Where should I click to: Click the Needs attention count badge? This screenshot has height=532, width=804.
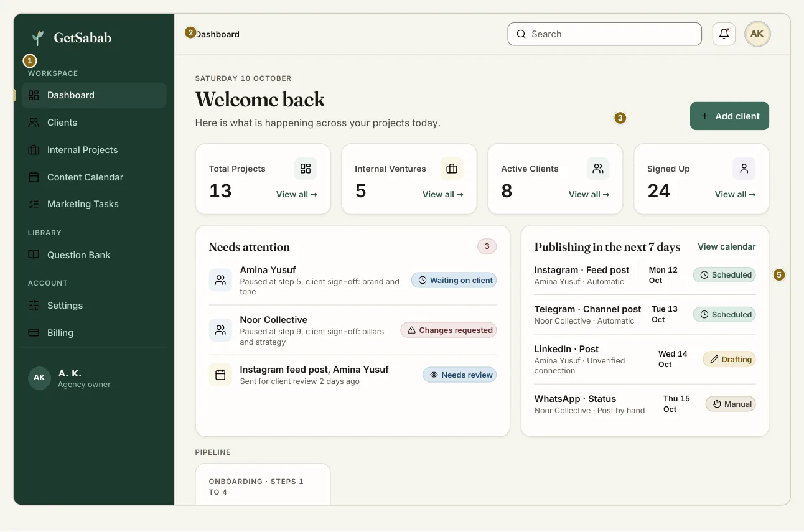tap(487, 246)
